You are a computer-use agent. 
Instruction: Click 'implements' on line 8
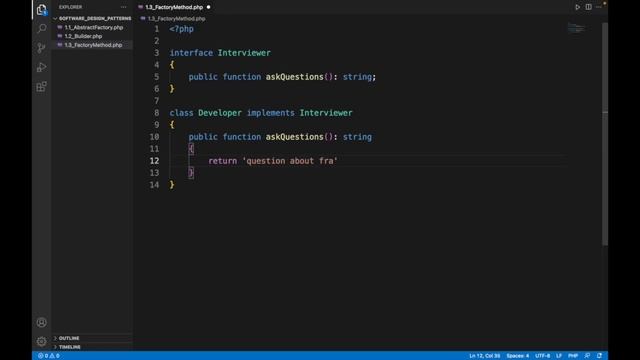[x=270, y=113]
